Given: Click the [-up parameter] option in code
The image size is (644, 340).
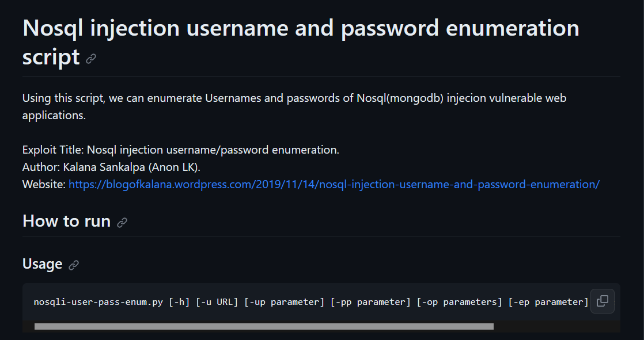Looking at the screenshot, I should click(284, 302).
